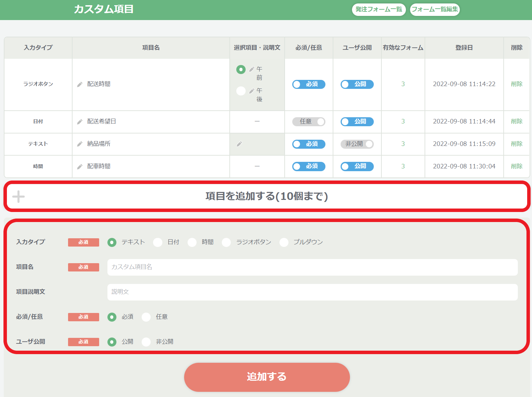Click the pencil icon beside 配送希望日

click(x=80, y=122)
